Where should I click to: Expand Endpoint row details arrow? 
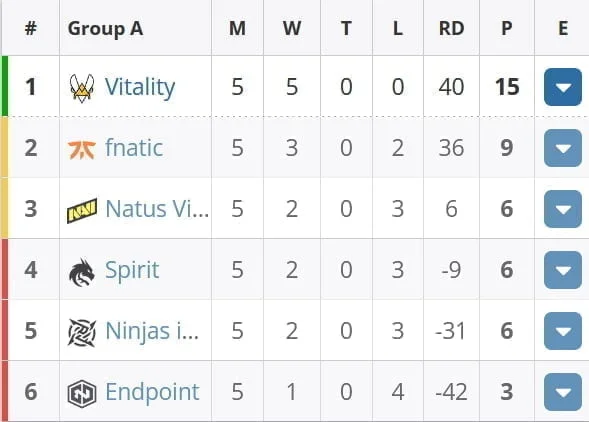click(x=563, y=392)
